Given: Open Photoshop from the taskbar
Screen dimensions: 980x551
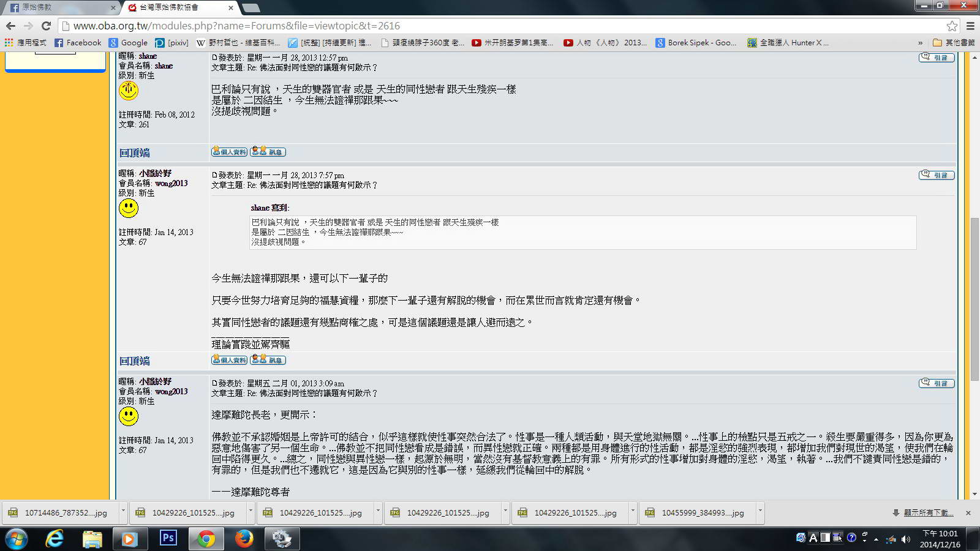Looking at the screenshot, I should click(x=168, y=538).
